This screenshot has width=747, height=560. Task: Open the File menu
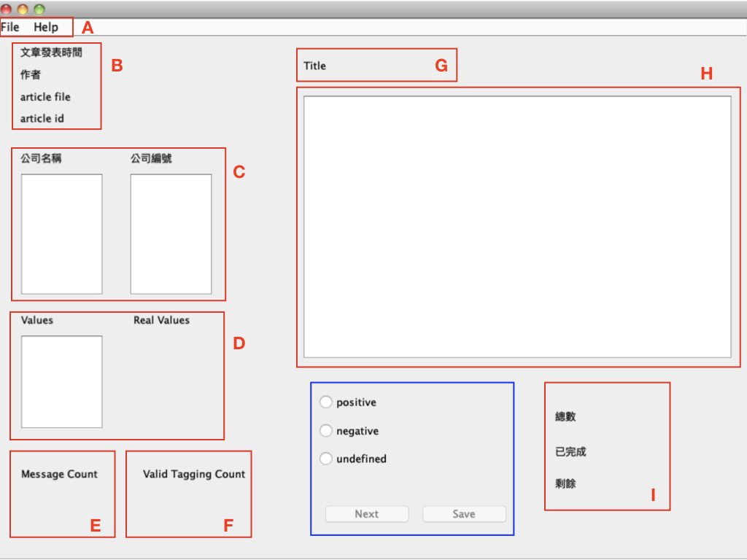(x=10, y=27)
